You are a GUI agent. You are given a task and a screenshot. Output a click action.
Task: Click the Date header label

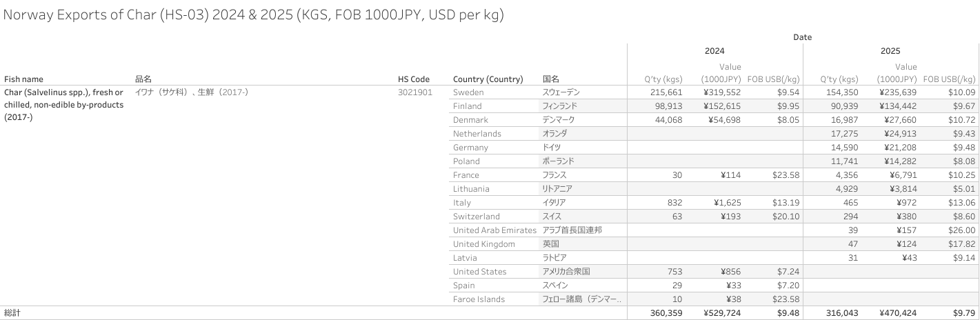pyautogui.click(x=802, y=37)
